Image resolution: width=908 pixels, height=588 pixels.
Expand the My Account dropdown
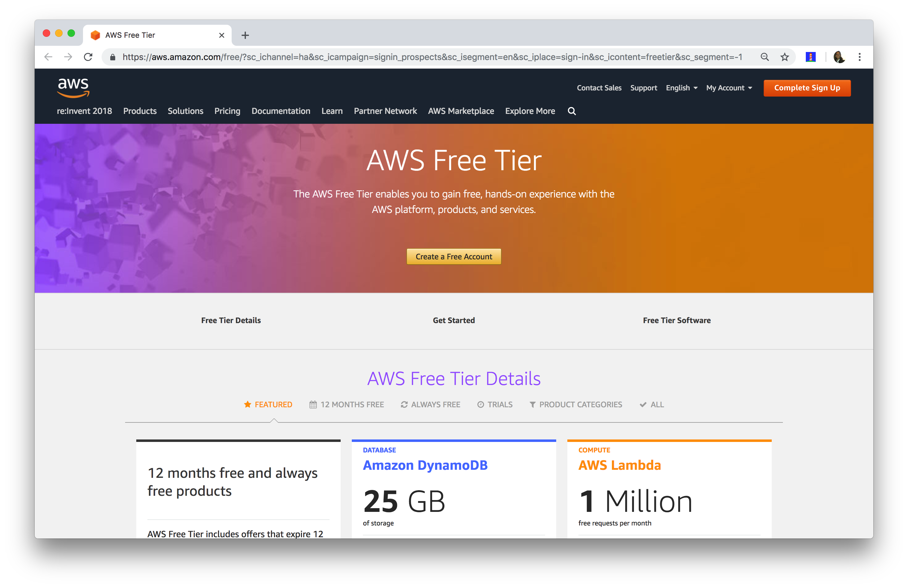tap(728, 87)
